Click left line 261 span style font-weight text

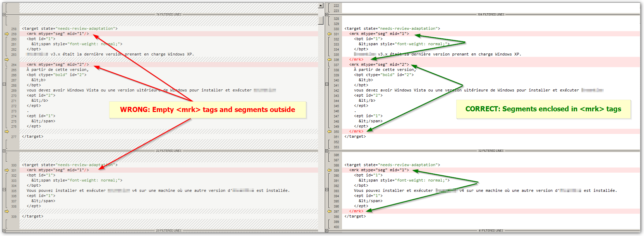(x=77, y=44)
